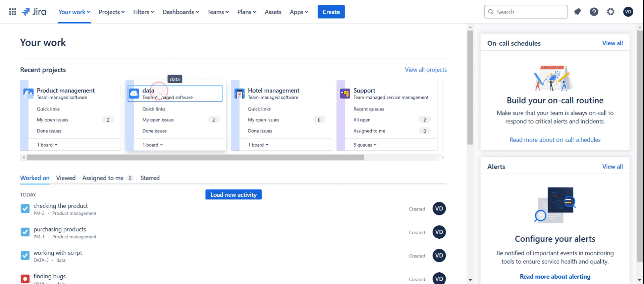The image size is (644, 284).
Task: Open the checking the product issue
Action: [x=60, y=206]
